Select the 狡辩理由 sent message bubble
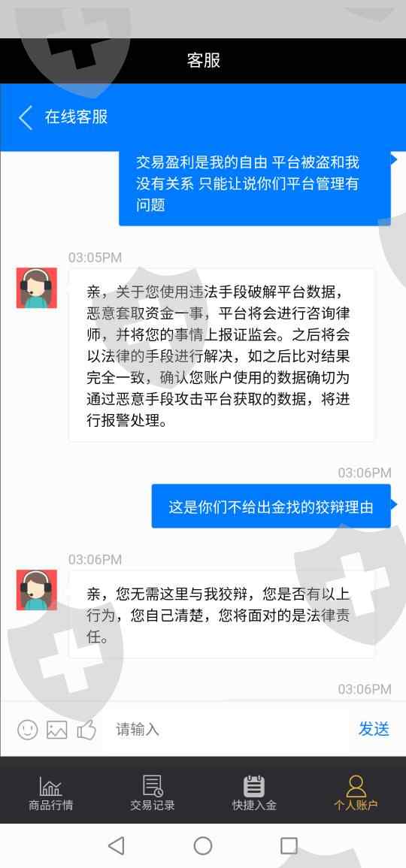This screenshot has height=868, width=406. click(x=271, y=506)
